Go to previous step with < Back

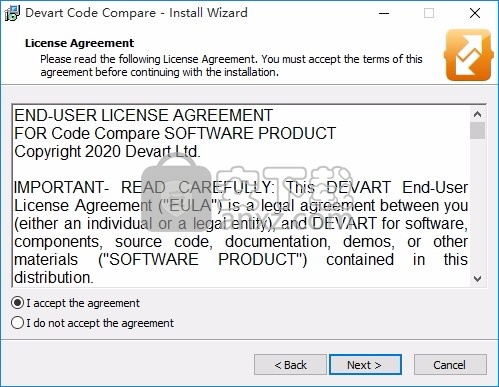[290, 365]
